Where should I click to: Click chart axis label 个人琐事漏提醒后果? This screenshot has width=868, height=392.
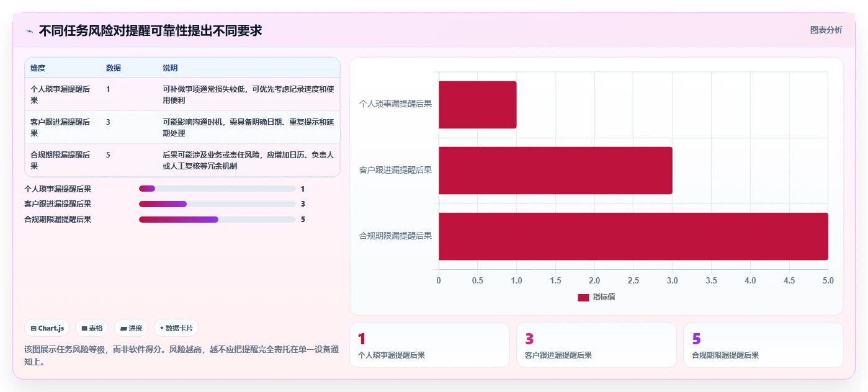pos(395,104)
